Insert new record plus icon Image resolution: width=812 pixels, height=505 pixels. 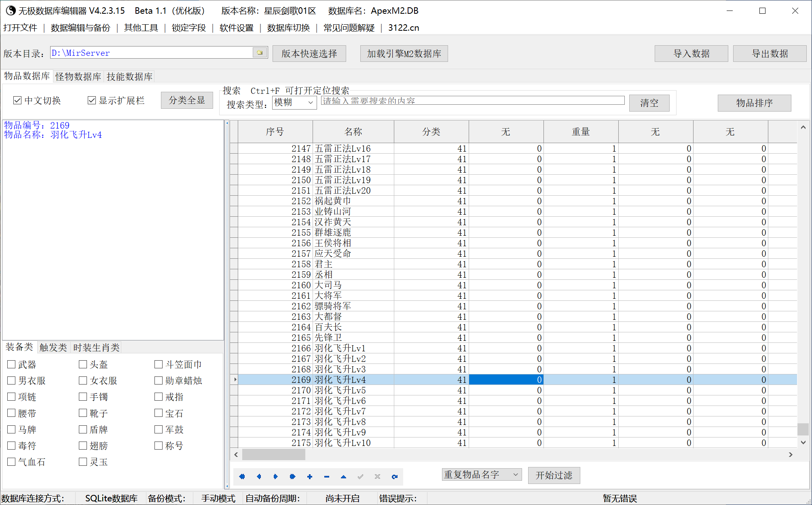310,477
